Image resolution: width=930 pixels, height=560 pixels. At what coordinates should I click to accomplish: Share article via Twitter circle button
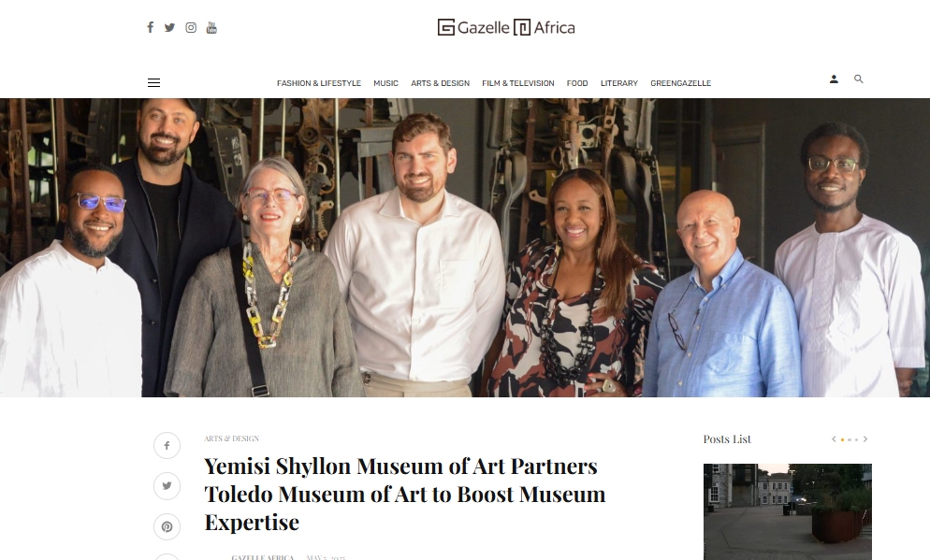pos(167,486)
